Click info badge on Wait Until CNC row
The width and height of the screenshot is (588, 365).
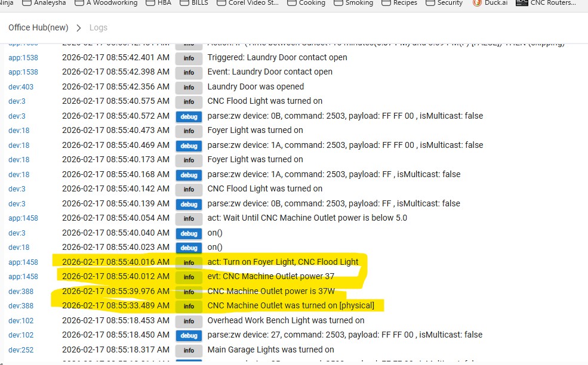(189, 218)
